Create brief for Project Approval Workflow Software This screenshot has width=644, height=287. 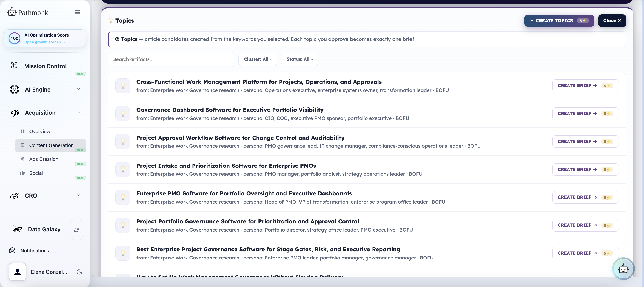(585, 142)
